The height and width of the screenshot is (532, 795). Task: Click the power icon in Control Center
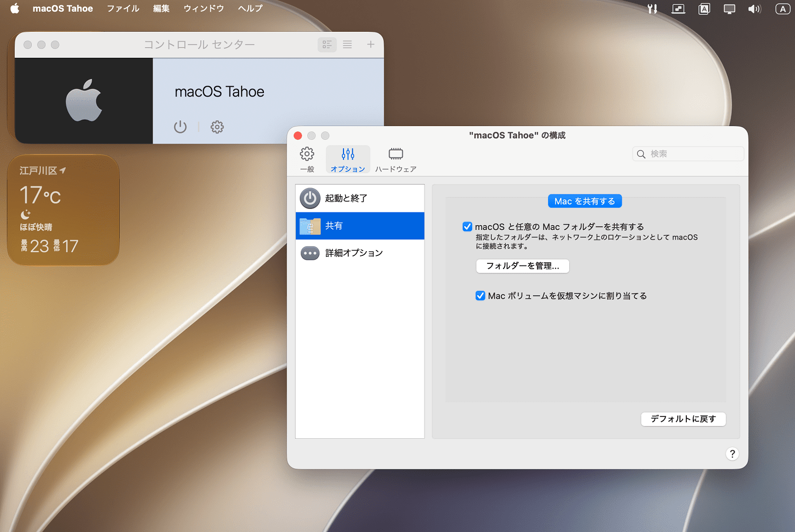coord(180,127)
